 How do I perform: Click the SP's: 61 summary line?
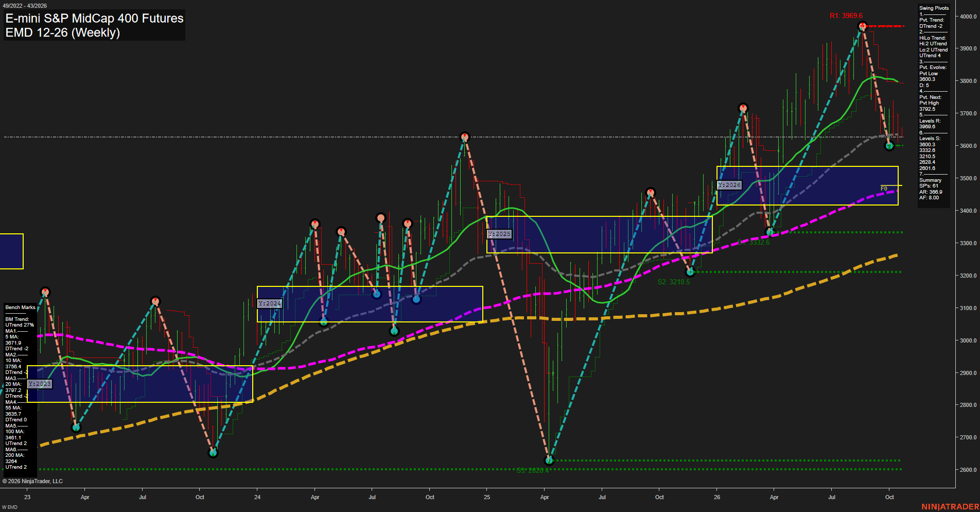[x=929, y=186]
